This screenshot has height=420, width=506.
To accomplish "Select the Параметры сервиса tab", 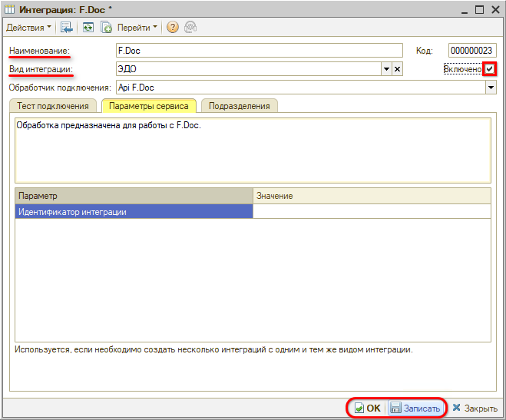I will click(x=149, y=106).
